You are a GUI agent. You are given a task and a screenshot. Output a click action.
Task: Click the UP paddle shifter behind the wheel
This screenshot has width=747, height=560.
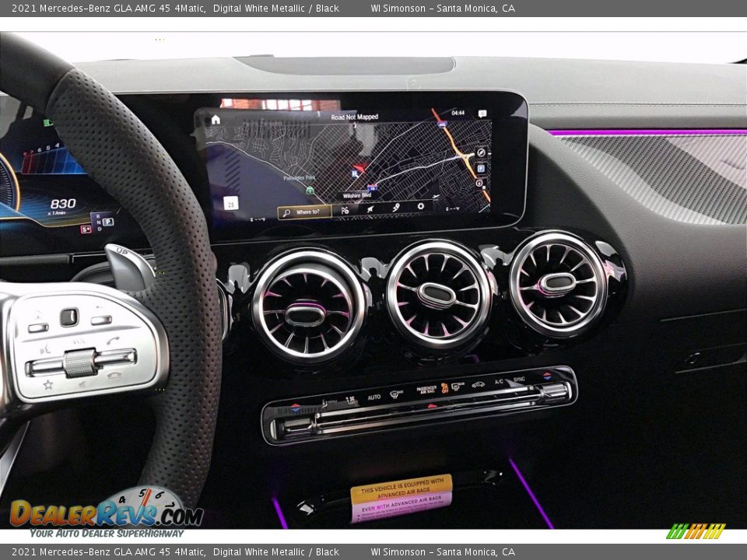(x=130, y=267)
